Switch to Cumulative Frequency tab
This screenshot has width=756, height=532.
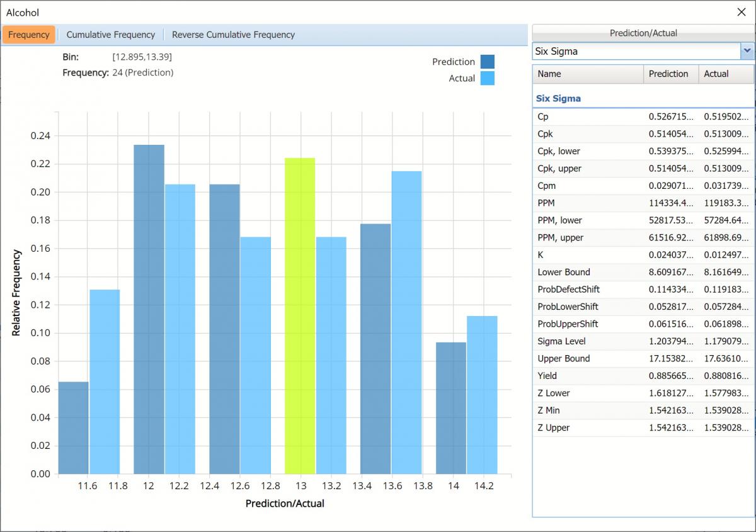tap(110, 35)
